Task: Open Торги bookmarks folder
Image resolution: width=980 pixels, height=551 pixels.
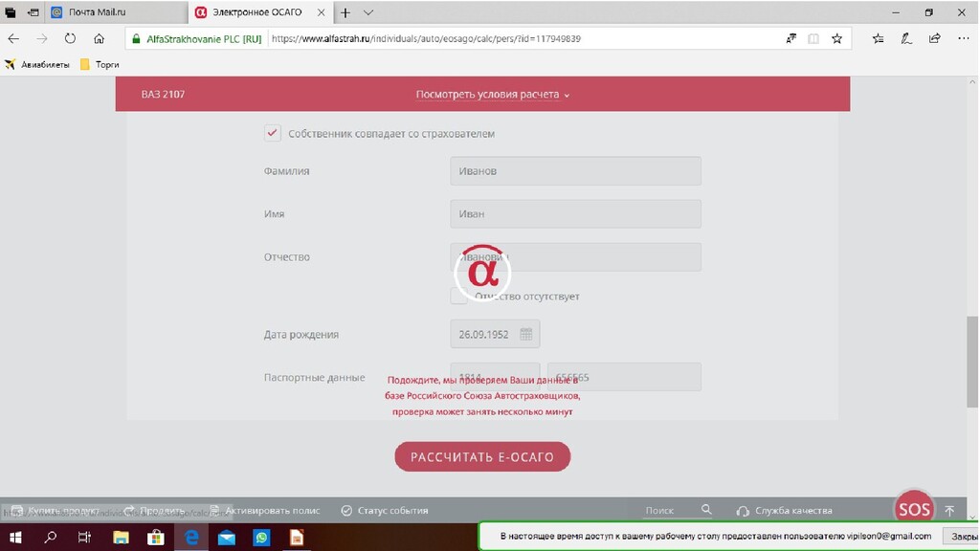Action: pos(100,64)
